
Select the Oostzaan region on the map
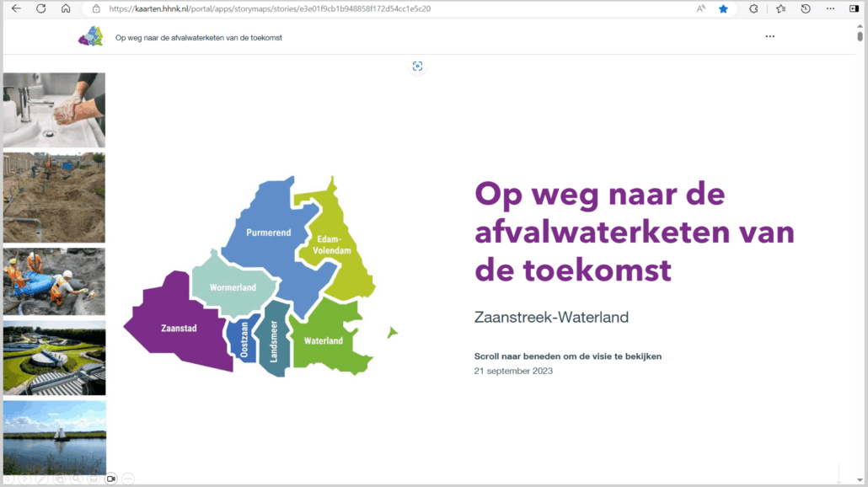pyautogui.click(x=244, y=340)
